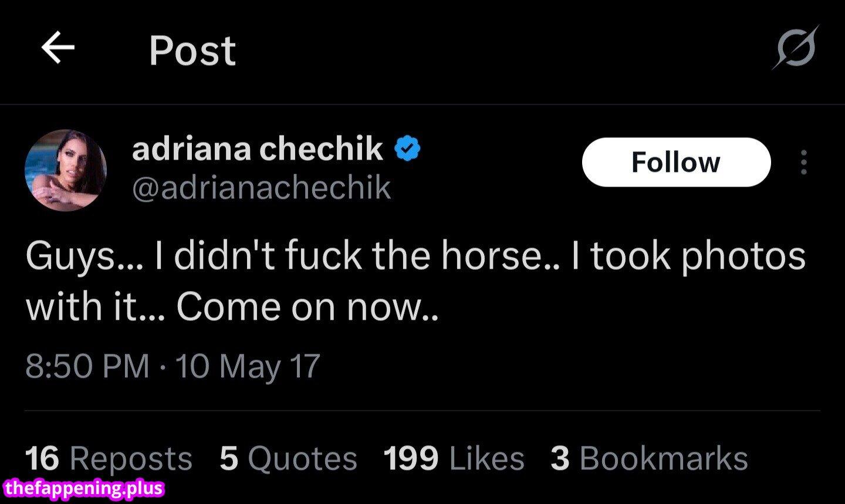View the 199 Likes list
This screenshot has height=504, width=845.
click(x=454, y=458)
